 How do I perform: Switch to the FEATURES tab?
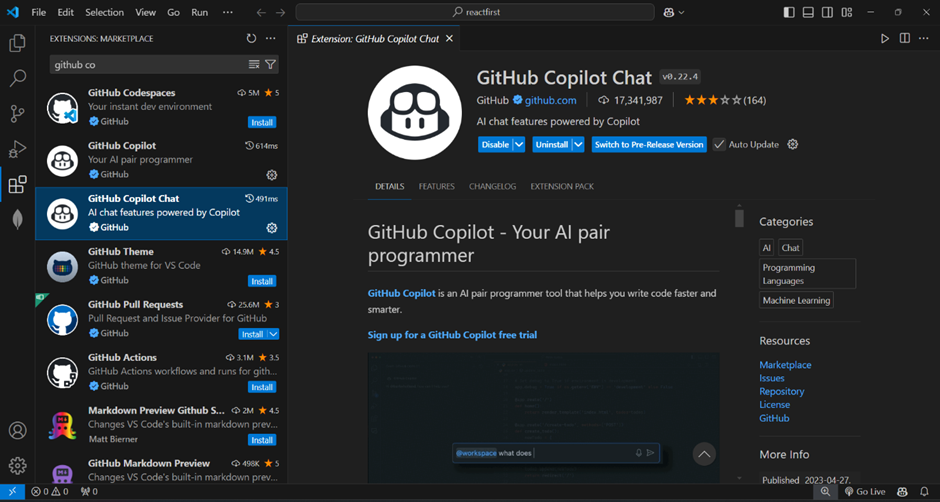pos(436,187)
